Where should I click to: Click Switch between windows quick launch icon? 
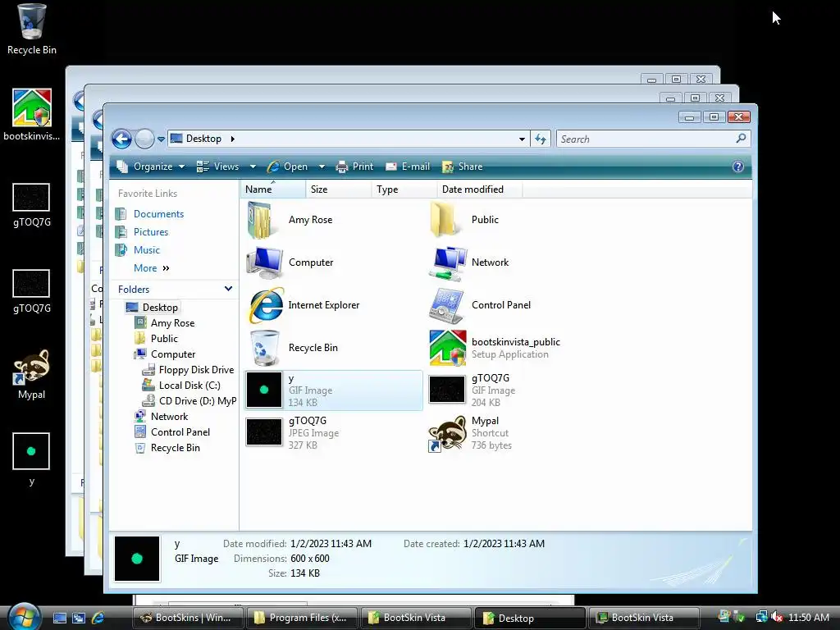tap(78, 618)
